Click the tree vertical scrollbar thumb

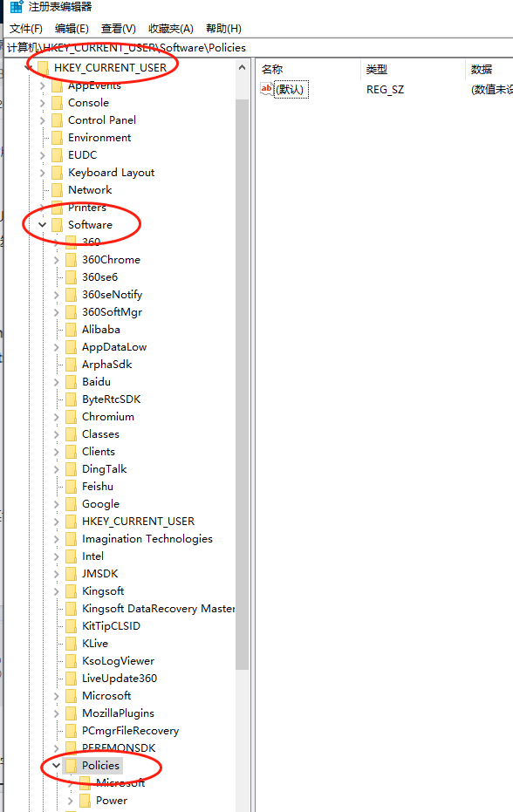242,383
